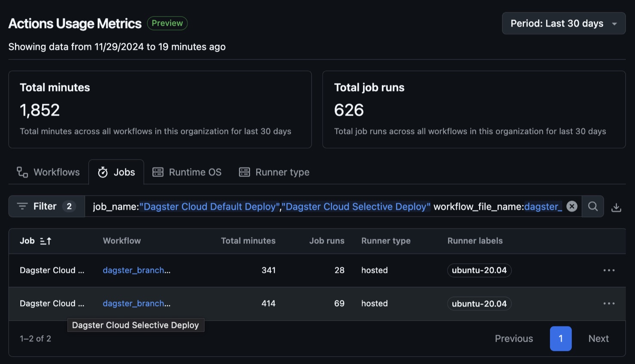Click the 341 total minutes cell
The width and height of the screenshot is (635, 364).
pyautogui.click(x=269, y=270)
